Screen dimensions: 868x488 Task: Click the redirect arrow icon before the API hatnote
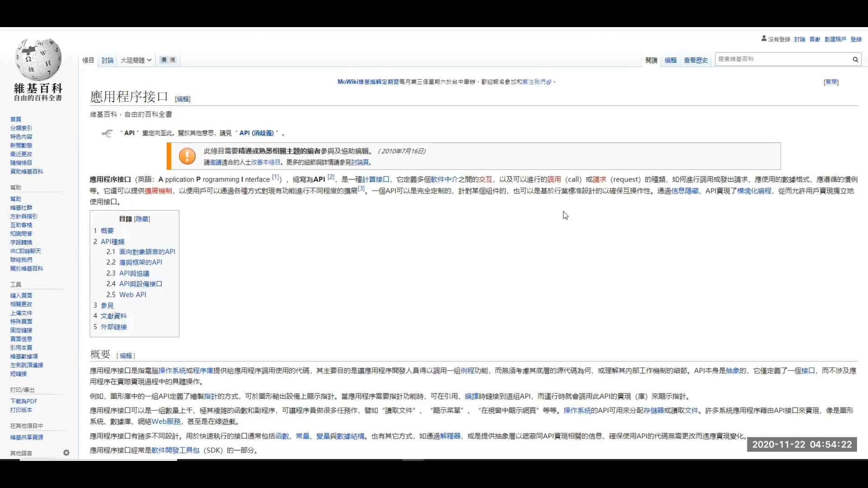(107, 133)
